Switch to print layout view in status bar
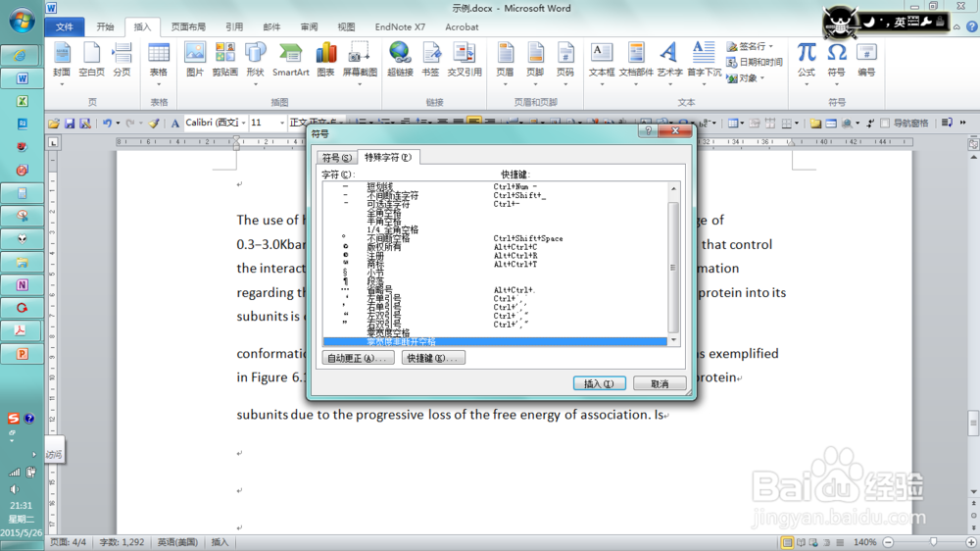 [787, 542]
